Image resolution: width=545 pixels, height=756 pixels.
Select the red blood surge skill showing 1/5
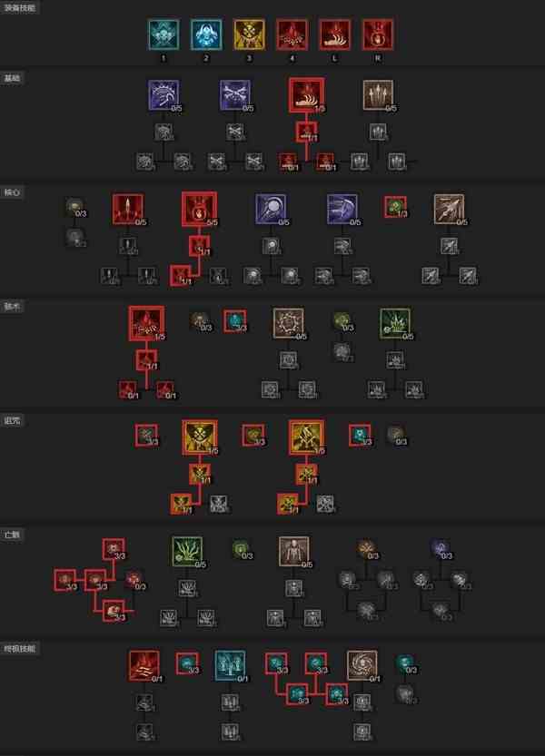click(x=146, y=323)
